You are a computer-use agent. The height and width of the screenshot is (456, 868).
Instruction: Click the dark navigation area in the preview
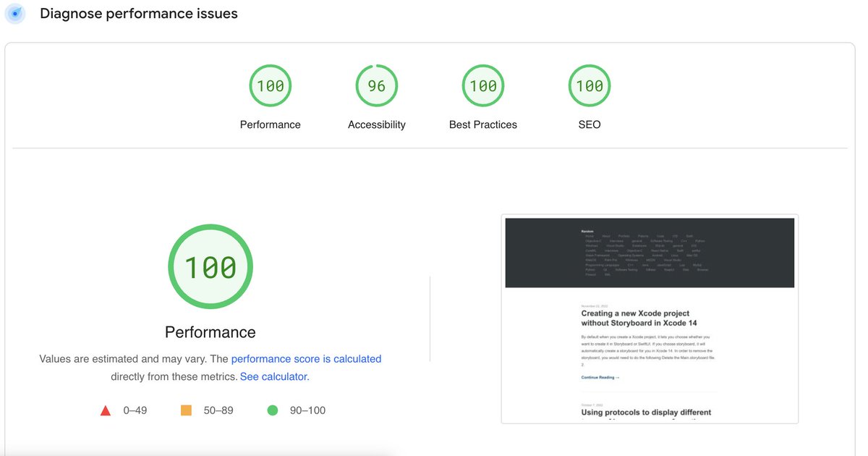pos(649,253)
